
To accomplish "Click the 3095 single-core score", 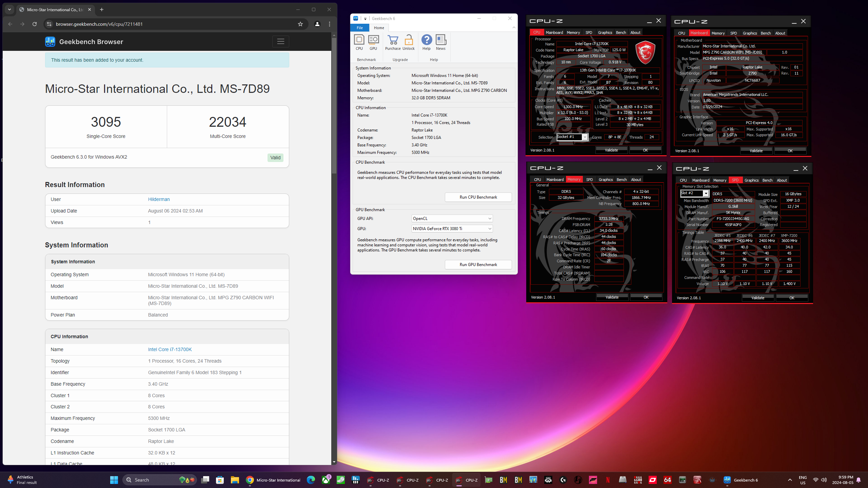I will [106, 122].
